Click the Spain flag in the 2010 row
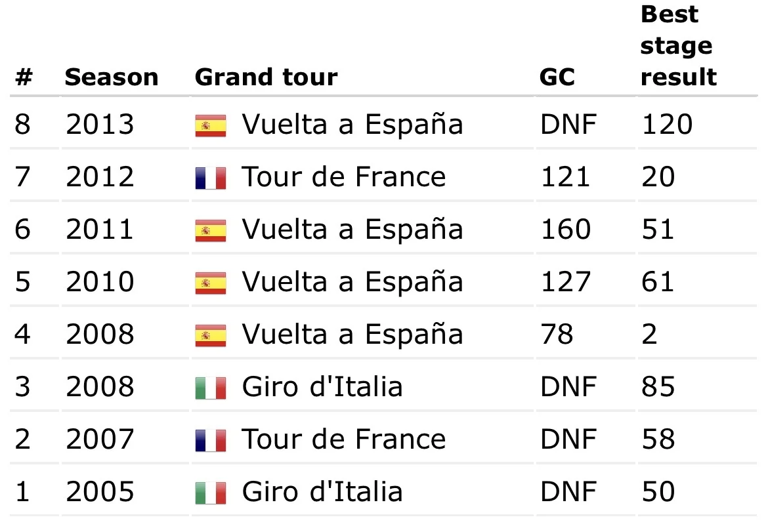The image size is (768, 532). point(211,283)
